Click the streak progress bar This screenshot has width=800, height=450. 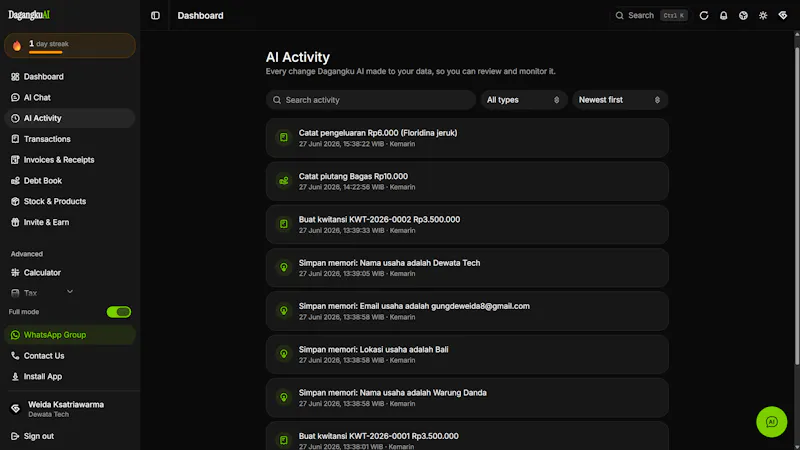[45, 52]
